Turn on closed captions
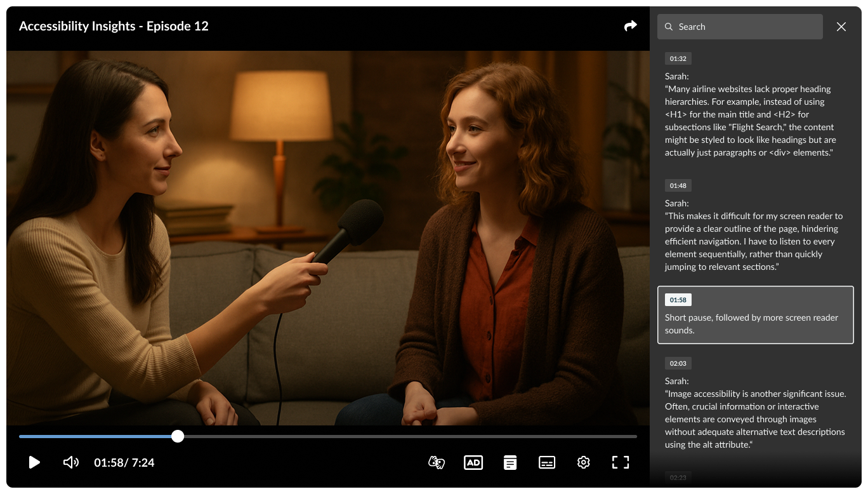Image resolution: width=868 pixels, height=494 pixels. [x=547, y=462]
